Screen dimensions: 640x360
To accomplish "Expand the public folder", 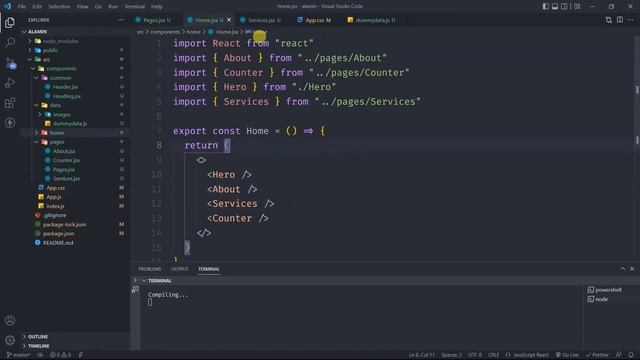I will (51, 50).
